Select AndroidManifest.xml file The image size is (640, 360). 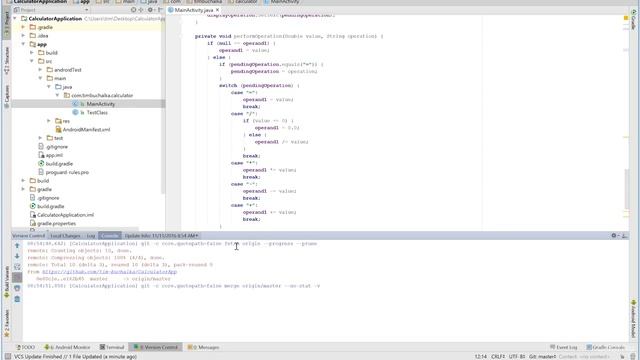pos(86,129)
